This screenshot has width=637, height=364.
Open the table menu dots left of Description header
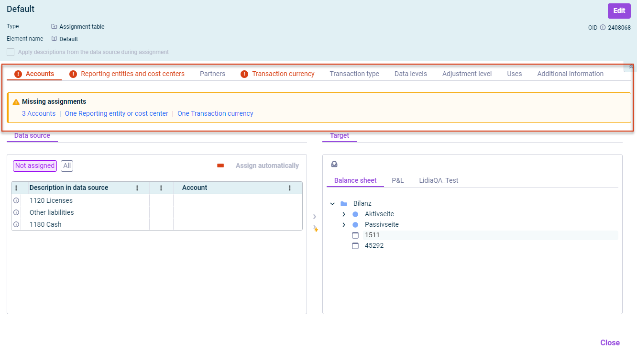16,188
